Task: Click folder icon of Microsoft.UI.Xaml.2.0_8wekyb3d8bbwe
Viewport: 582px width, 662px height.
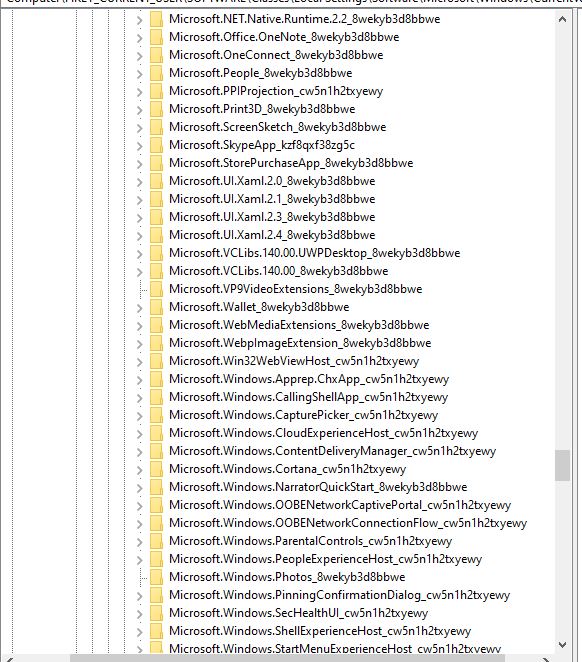Action: click(x=156, y=181)
